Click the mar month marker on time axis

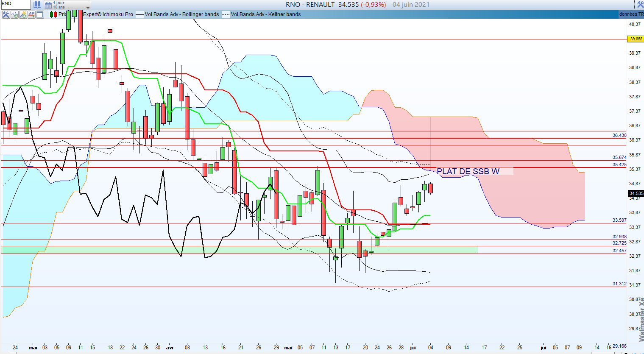point(33,348)
